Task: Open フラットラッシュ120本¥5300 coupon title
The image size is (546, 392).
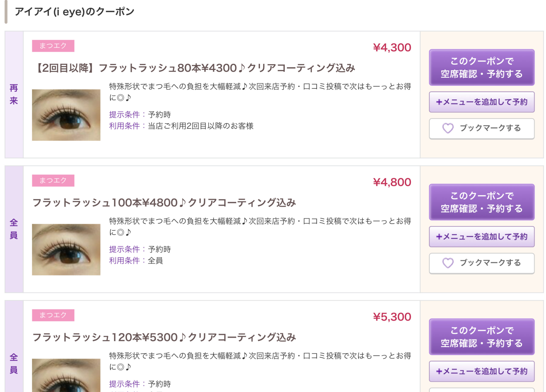Action: pyautogui.click(x=164, y=337)
